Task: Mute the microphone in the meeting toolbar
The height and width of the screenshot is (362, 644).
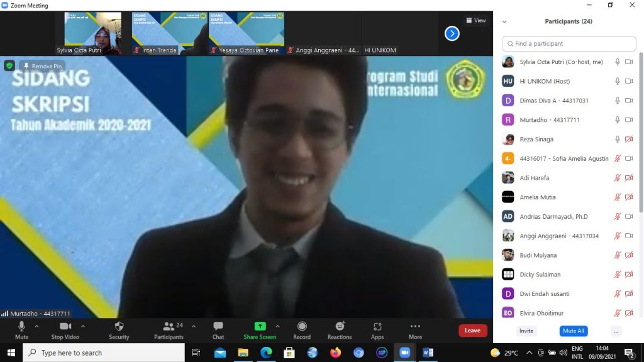Action: coord(21,331)
